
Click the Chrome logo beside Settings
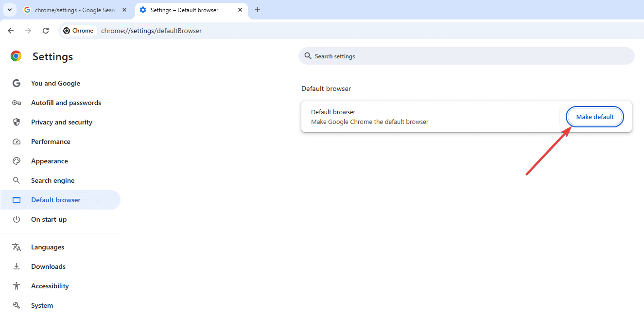pyautogui.click(x=16, y=56)
